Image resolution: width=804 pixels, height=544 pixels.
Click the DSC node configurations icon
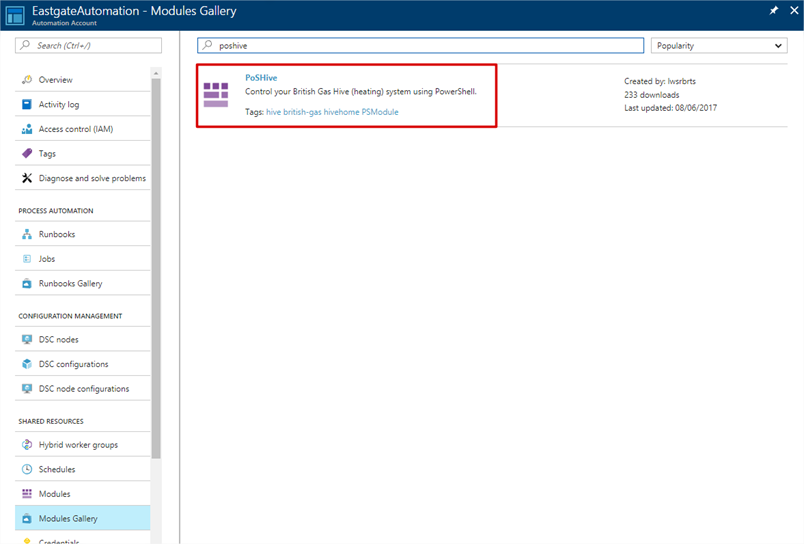click(27, 389)
